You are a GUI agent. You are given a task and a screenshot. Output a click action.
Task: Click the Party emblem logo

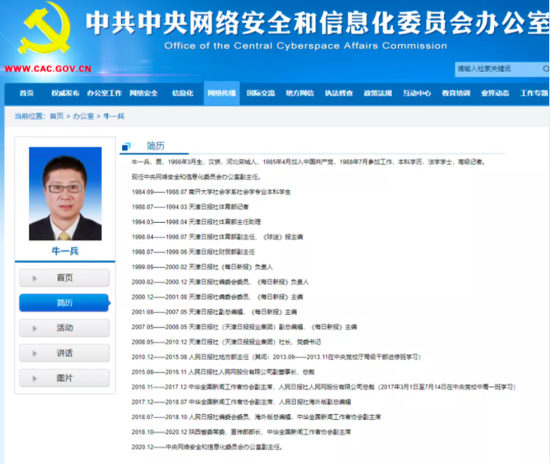coord(45,28)
